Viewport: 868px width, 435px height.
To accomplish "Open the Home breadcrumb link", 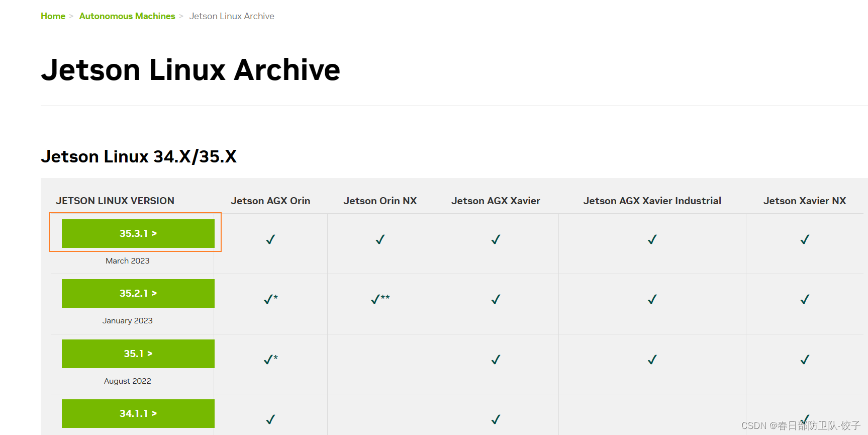I will (x=53, y=16).
